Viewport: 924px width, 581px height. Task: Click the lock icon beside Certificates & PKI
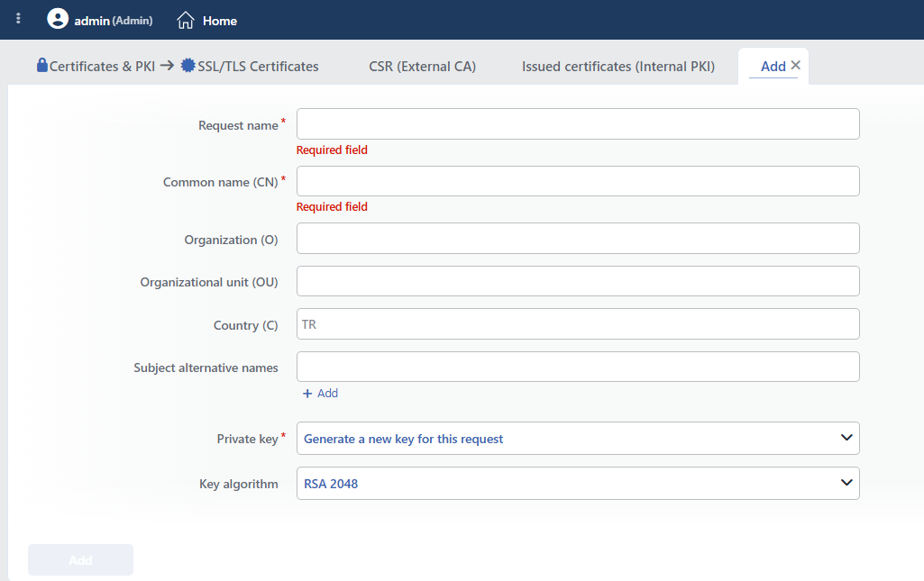tap(41, 65)
